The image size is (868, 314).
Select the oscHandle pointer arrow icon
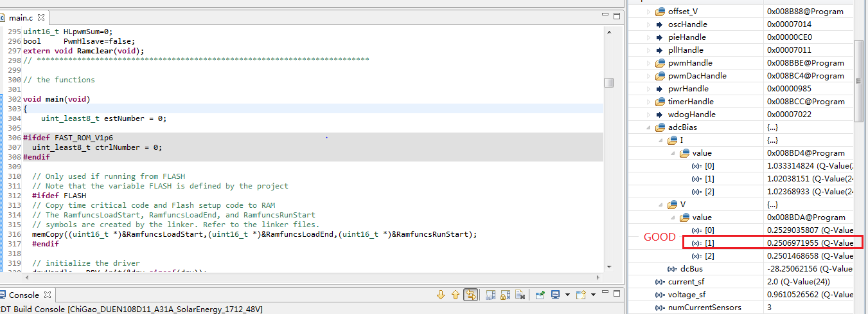pos(660,24)
